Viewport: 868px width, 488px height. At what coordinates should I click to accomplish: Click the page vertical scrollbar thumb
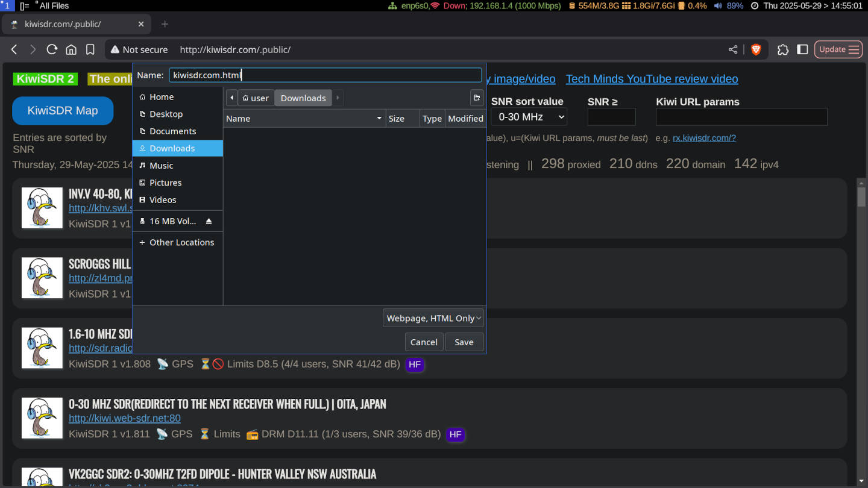(861, 196)
